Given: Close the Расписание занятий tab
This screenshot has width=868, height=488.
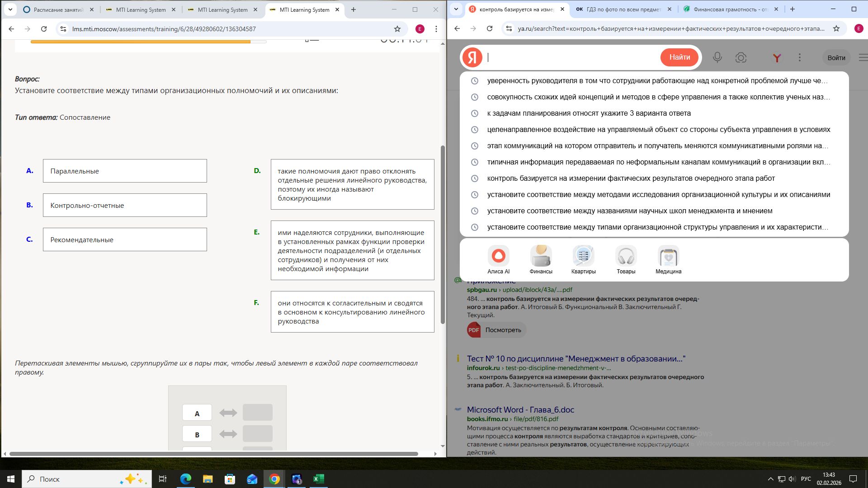Looking at the screenshot, I should coord(91,9).
